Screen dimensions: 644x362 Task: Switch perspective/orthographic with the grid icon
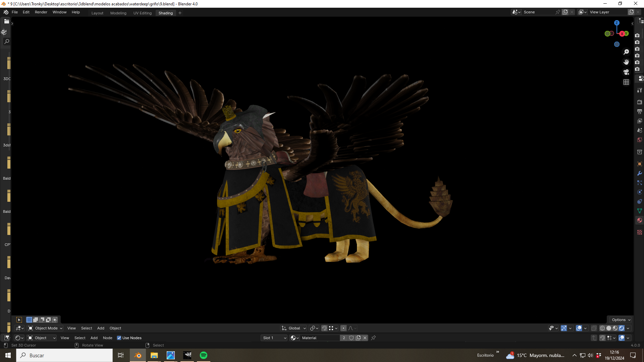[626, 82]
